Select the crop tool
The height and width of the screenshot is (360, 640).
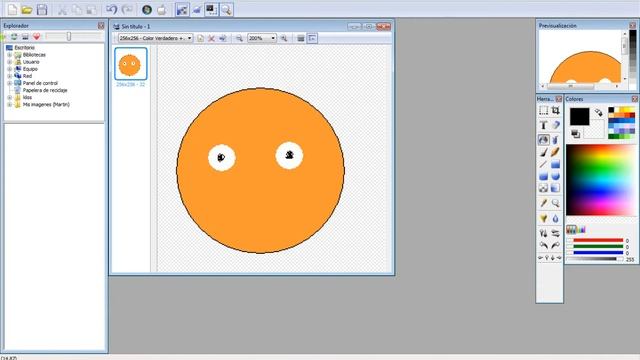point(556,110)
